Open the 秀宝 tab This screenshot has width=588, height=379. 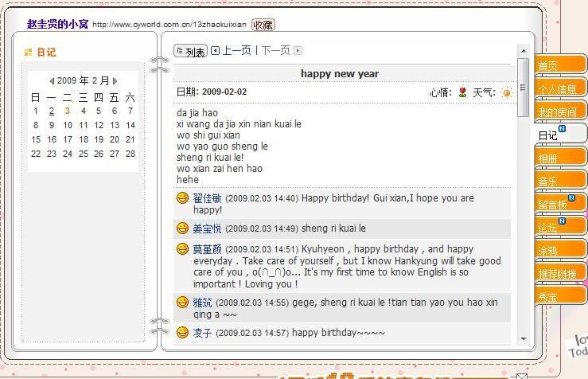tap(559, 296)
